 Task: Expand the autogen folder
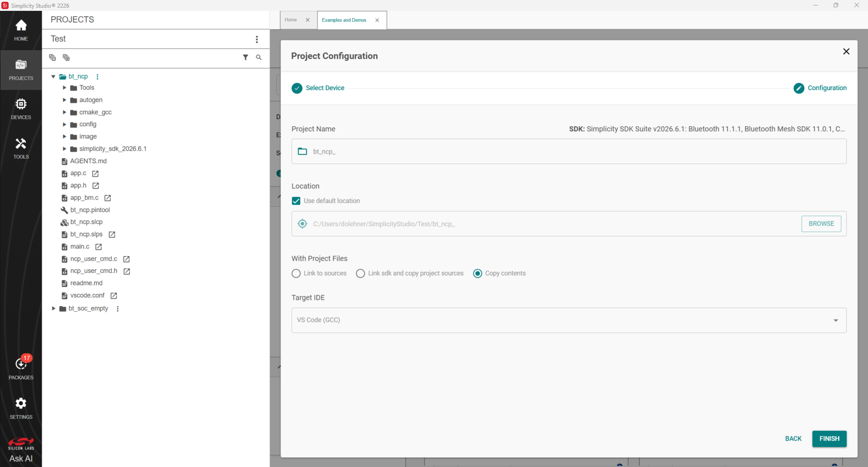pyautogui.click(x=64, y=100)
